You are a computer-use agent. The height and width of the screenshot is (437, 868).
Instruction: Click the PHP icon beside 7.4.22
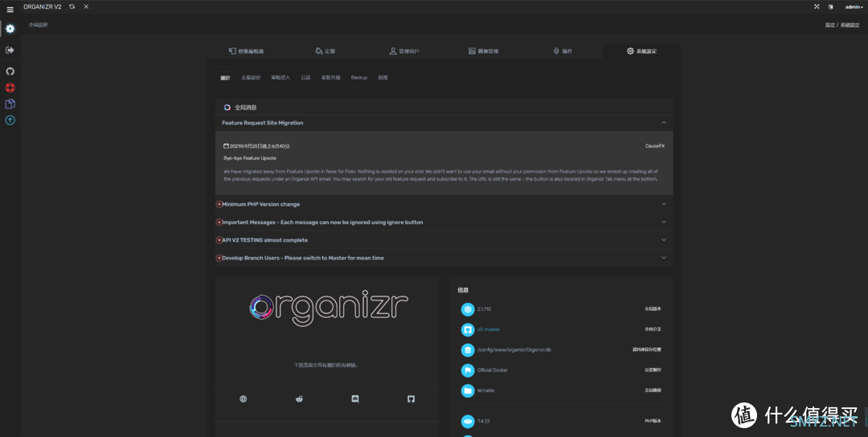(468, 422)
